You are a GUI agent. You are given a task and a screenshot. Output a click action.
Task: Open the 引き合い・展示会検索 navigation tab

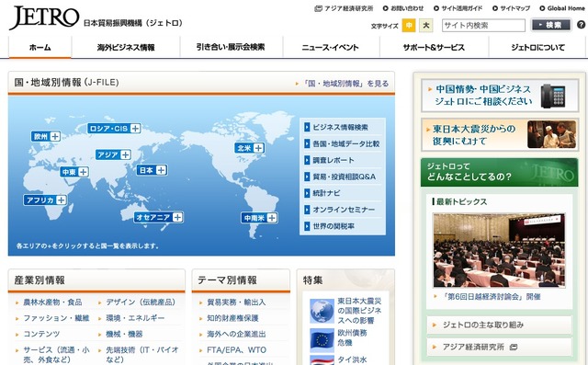(x=231, y=47)
